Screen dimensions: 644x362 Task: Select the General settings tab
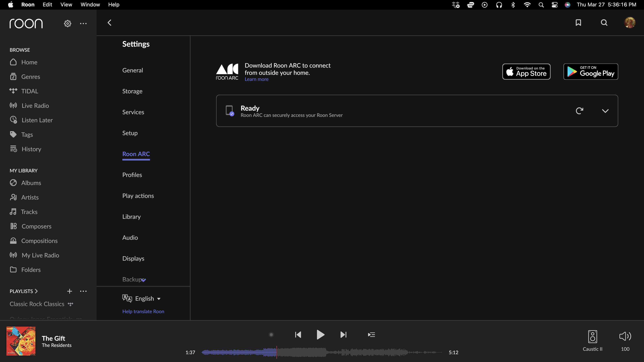(132, 70)
